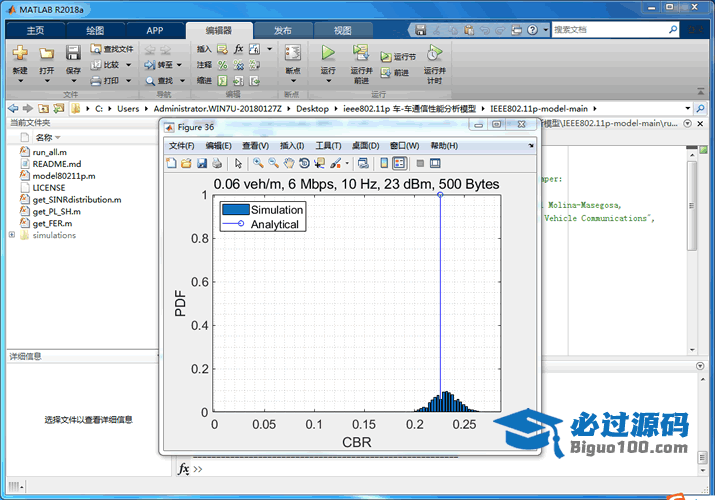The image size is (715, 500).
Task: Switch to the 视图 (View) tab
Action: [342, 31]
